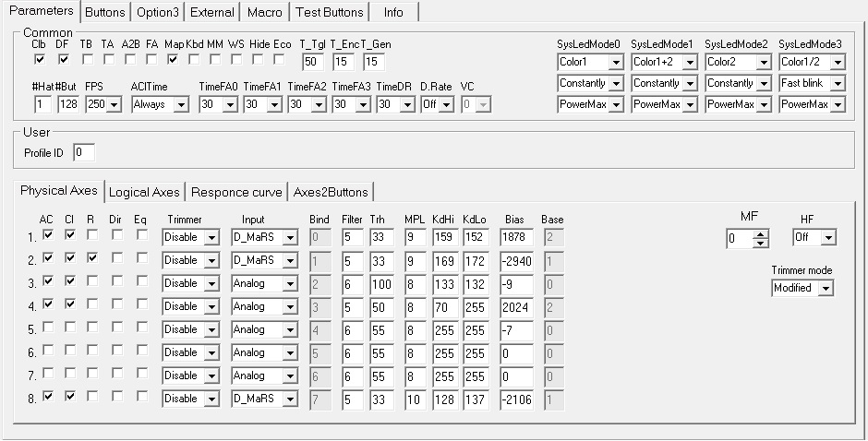Toggle the Clb checkbox

[39, 60]
